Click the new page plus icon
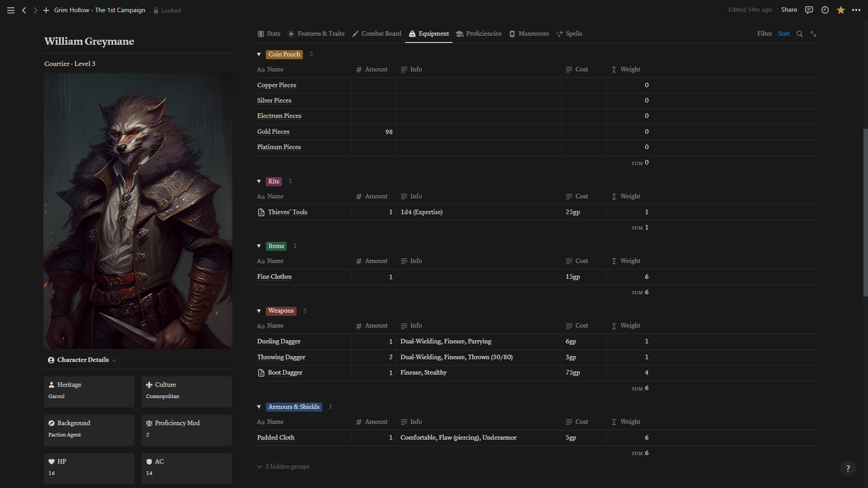Viewport: 868px width, 488px height. [46, 10]
